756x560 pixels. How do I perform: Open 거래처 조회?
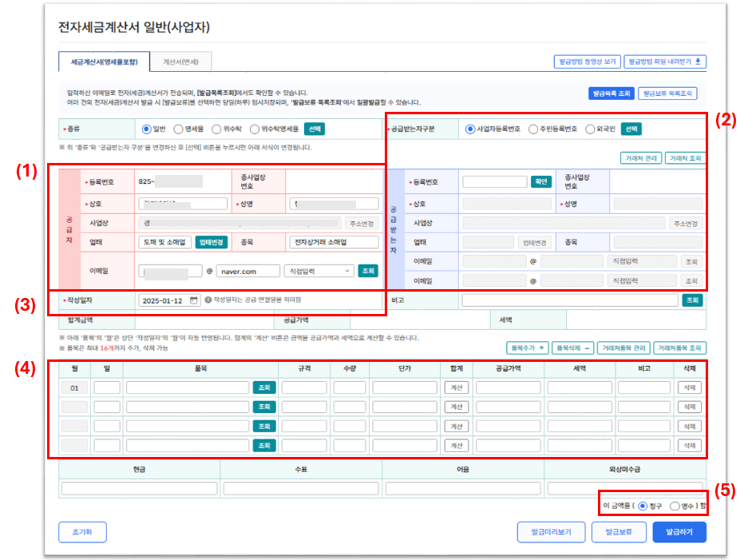click(x=685, y=158)
